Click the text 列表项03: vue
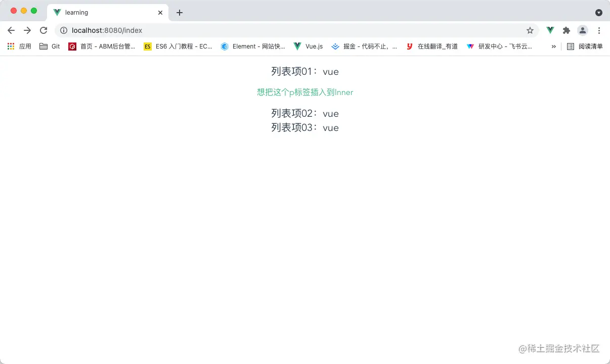Screen dimensions: 610x364 click(x=305, y=127)
